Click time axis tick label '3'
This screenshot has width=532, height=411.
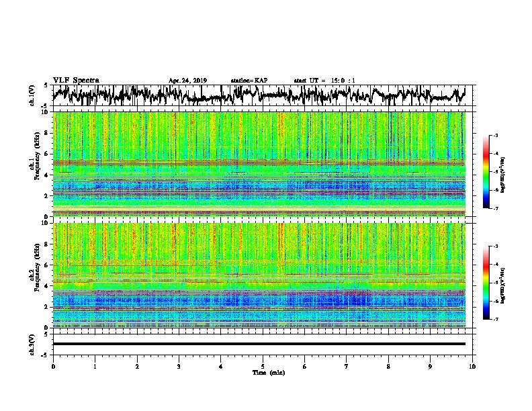point(179,366)
